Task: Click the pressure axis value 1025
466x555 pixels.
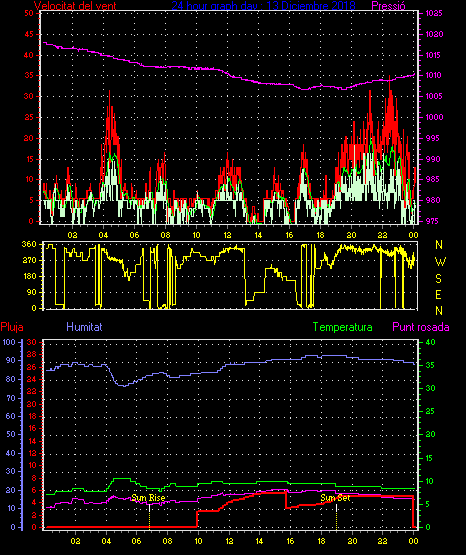Action: [434, 13]
